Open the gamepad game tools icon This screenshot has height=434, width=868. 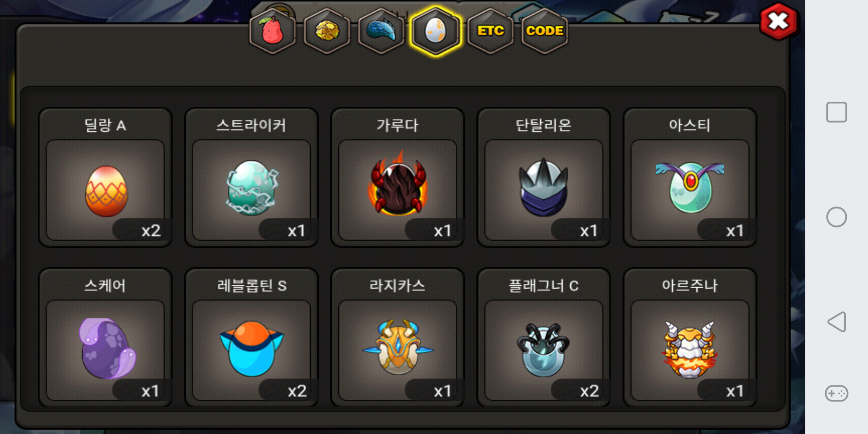click(x=837, y=393)
